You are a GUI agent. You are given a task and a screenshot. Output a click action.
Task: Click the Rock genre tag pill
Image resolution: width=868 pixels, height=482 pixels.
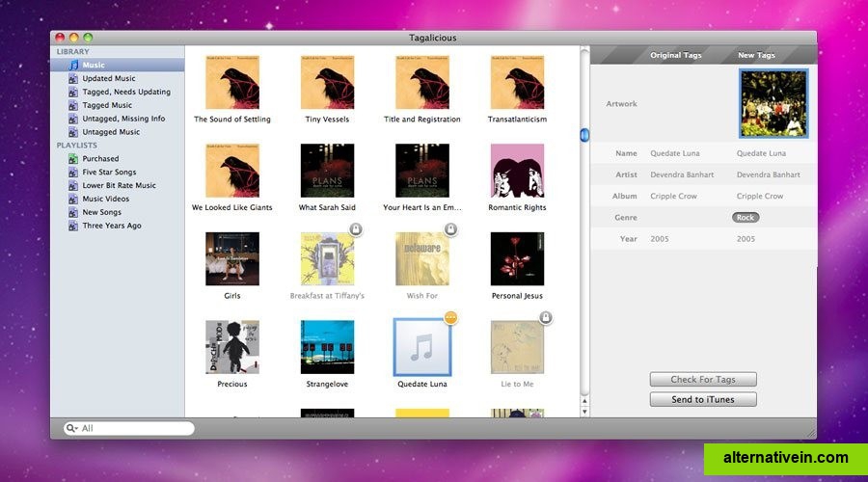(x=746, y=218)
